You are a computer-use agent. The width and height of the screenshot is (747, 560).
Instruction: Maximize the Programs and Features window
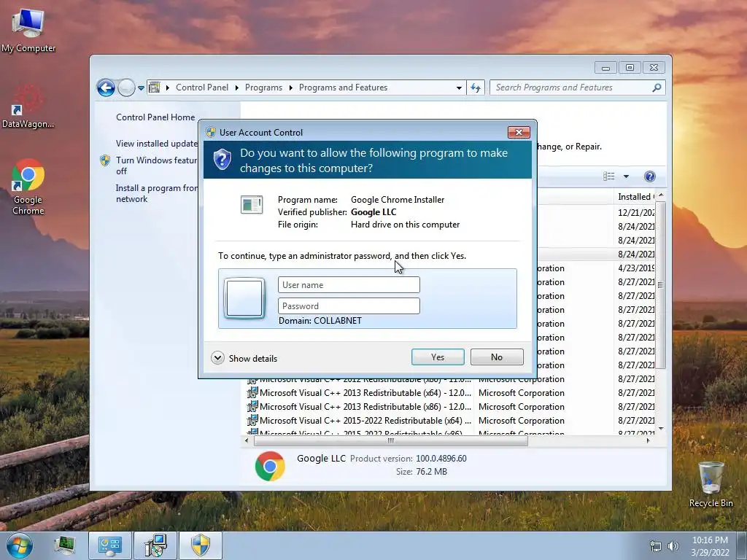(630, 68)
